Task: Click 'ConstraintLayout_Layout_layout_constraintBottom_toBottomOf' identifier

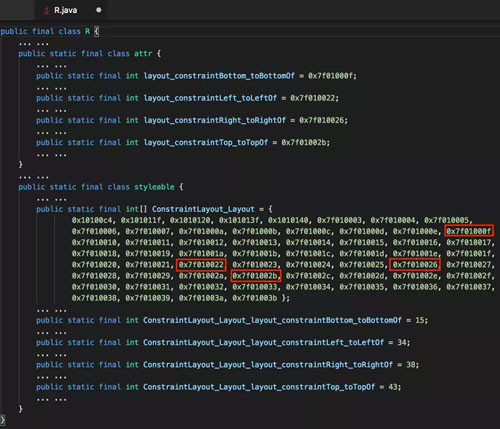Action: tap(272, 320)
